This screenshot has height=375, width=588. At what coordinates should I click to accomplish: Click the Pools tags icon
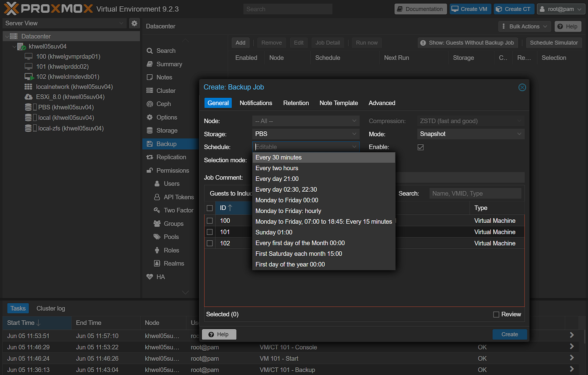(157, 237)
